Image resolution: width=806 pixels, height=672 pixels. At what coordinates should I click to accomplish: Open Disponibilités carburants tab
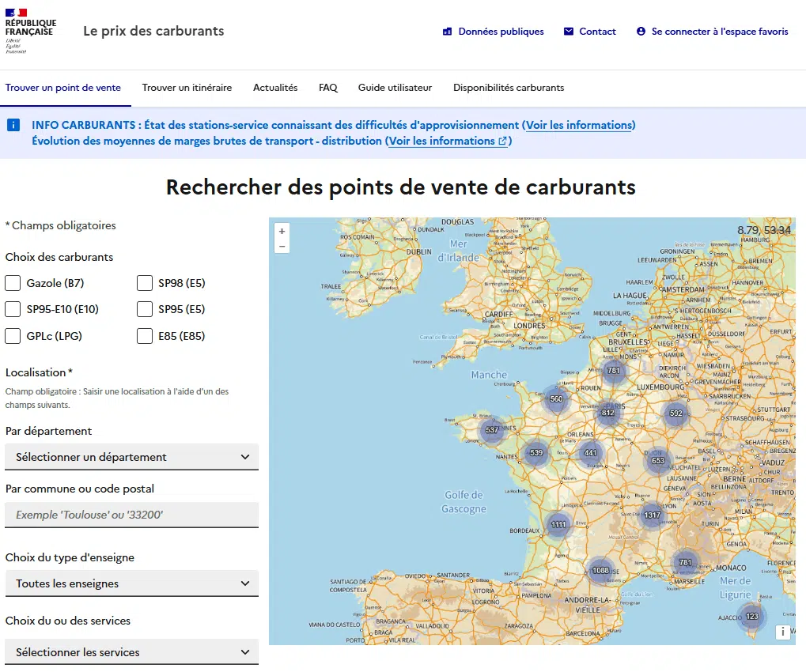[x=509, y=88]
